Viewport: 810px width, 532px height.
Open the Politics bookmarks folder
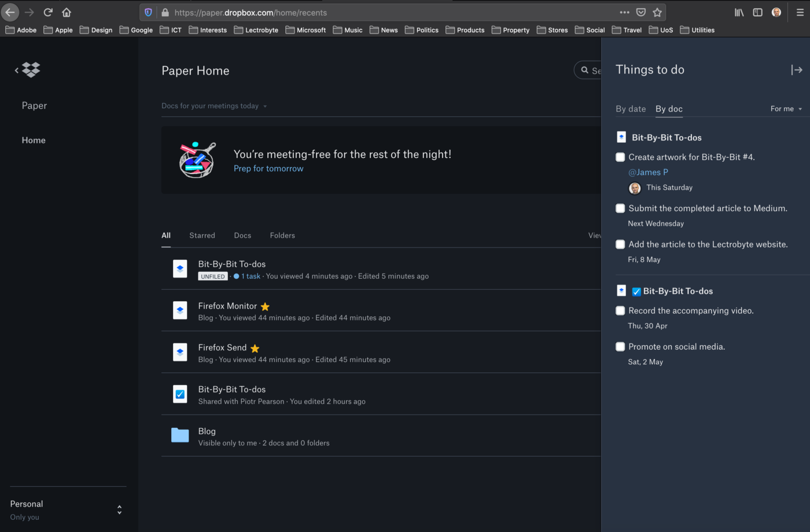[422, 30]
